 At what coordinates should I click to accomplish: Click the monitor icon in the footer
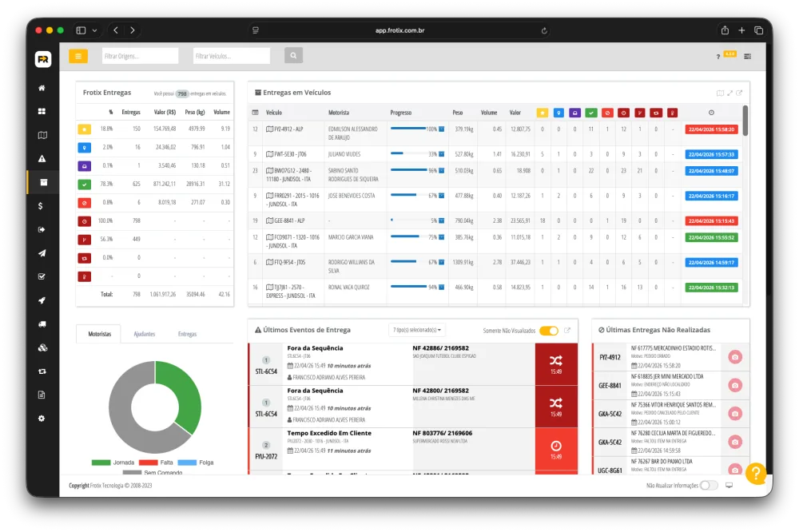729,485
